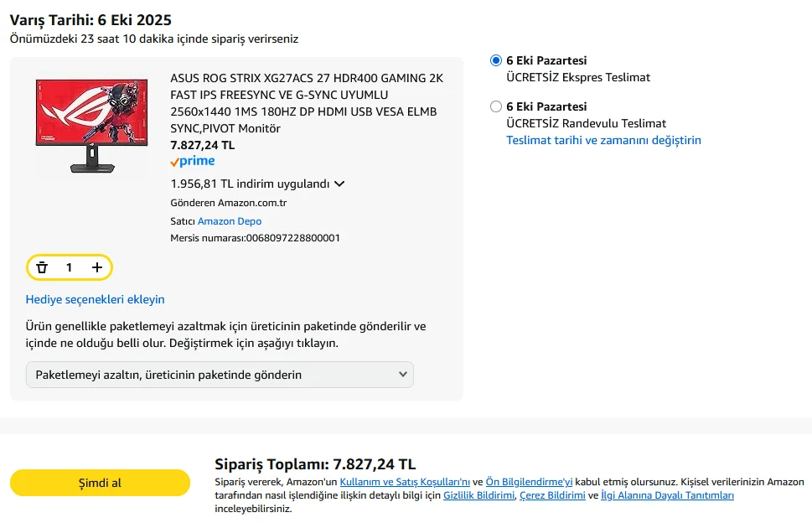Click the product price 7.827,24 TL

[203, 145]
